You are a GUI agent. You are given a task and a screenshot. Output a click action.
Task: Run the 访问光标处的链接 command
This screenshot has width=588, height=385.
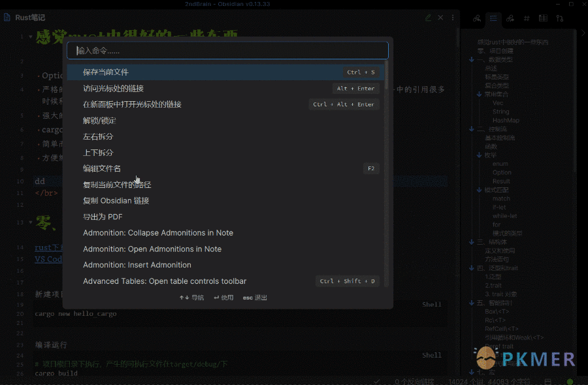226,88
